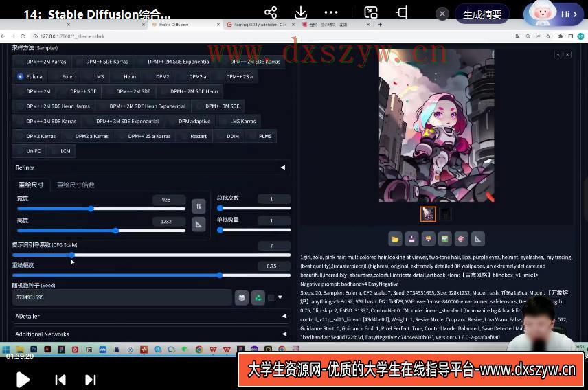
Task: Reuse last seed with green recycle icon
Action: pyautogui.click(x=258, y=298)
